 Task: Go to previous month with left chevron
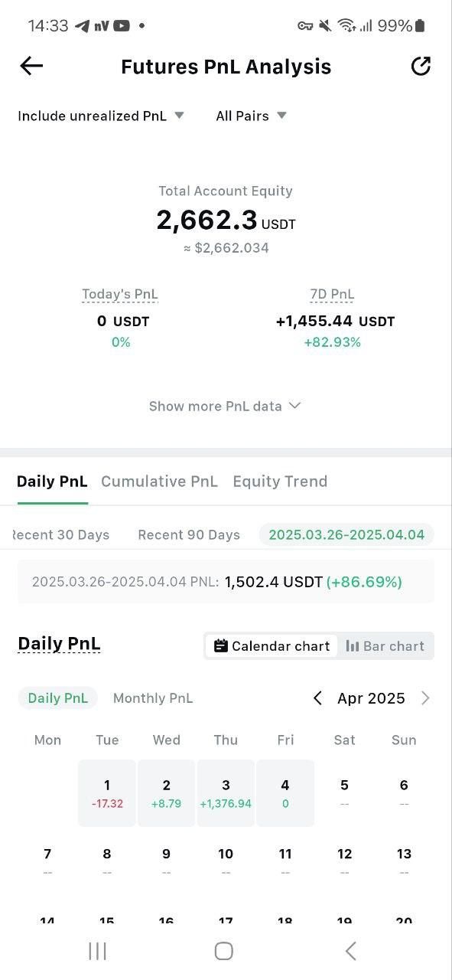pyautogui.click(x=317, y=698)
